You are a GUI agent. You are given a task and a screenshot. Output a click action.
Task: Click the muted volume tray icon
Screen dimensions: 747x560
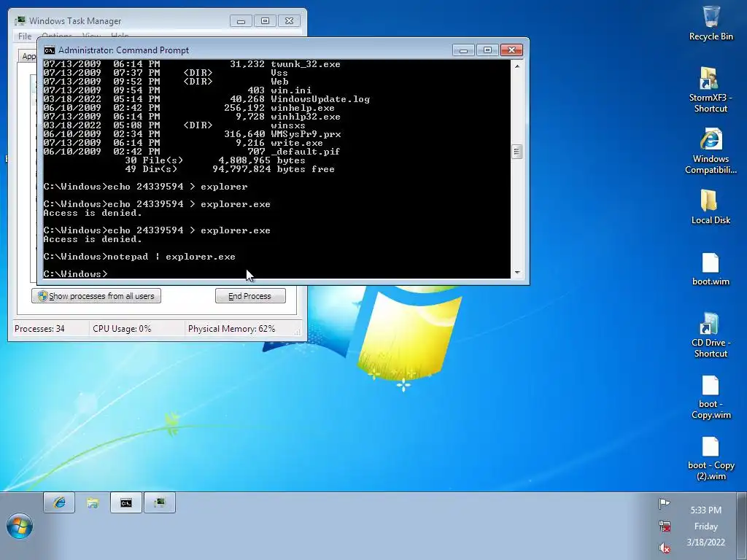pyautogui.click(x=664, y=548)
